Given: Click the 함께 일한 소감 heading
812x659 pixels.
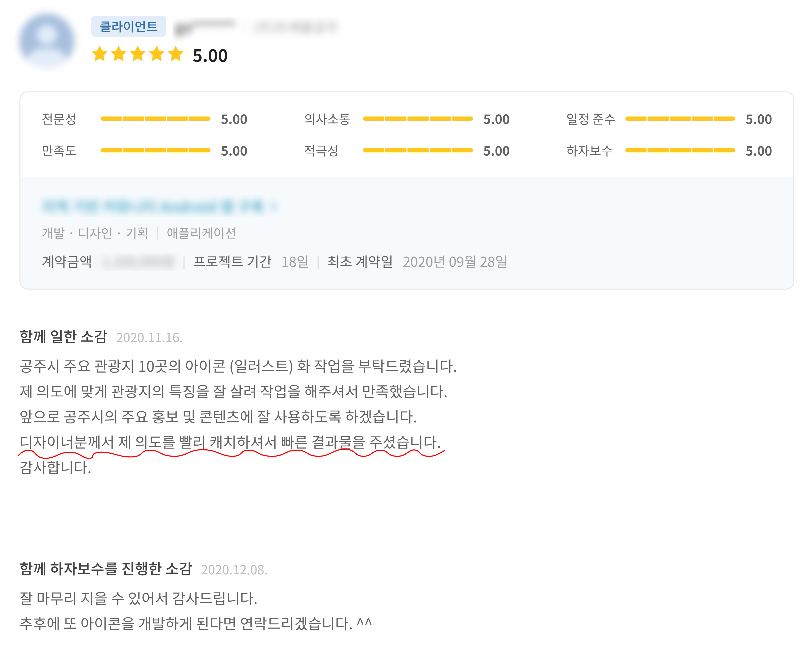Looking at the screenshot, I should tap(63, 337).
